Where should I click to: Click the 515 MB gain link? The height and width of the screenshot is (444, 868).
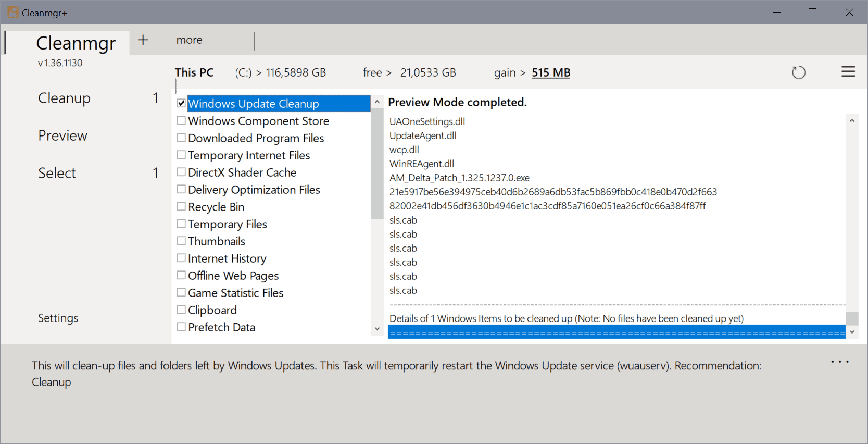click(x=550, y=72)
